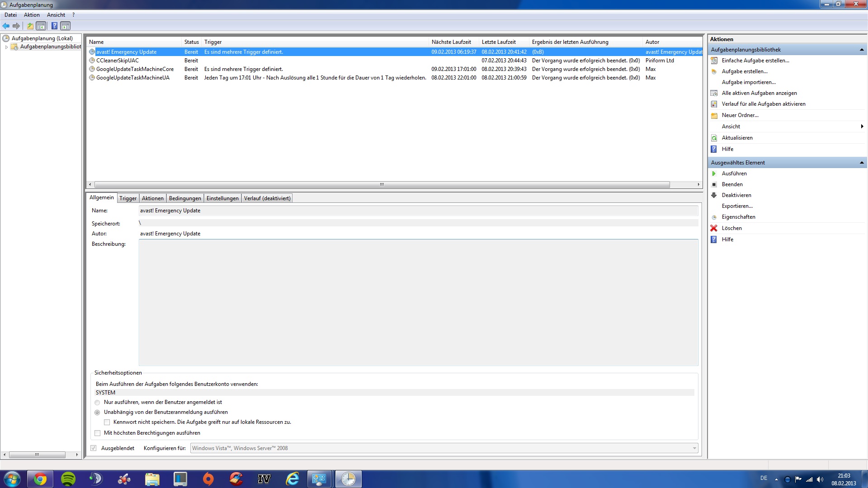Image resolution: width=868 pixels, height=488 pixels.
Task: Click the Neuer Ordner folder icon
Action: [714, 115]
